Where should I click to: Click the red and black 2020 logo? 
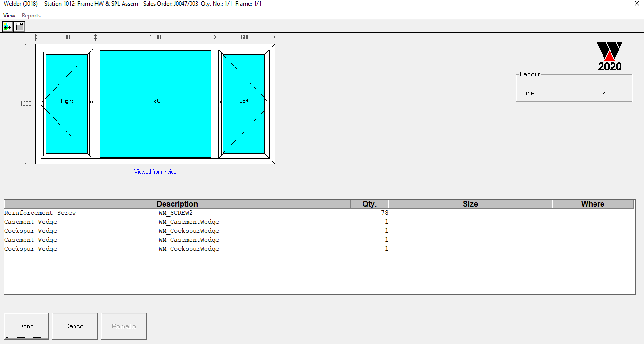point(610,56)
